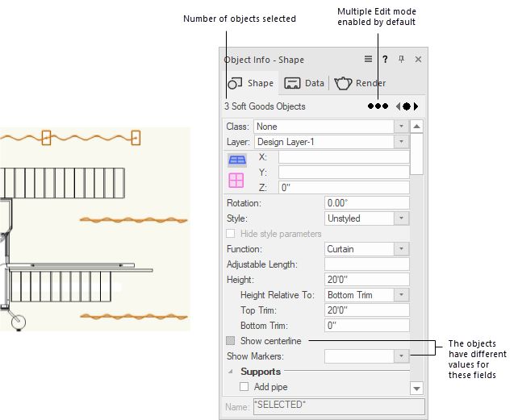Enable the Add pipe checkbox
518x420 pixels.
click(x=244, y=387)
